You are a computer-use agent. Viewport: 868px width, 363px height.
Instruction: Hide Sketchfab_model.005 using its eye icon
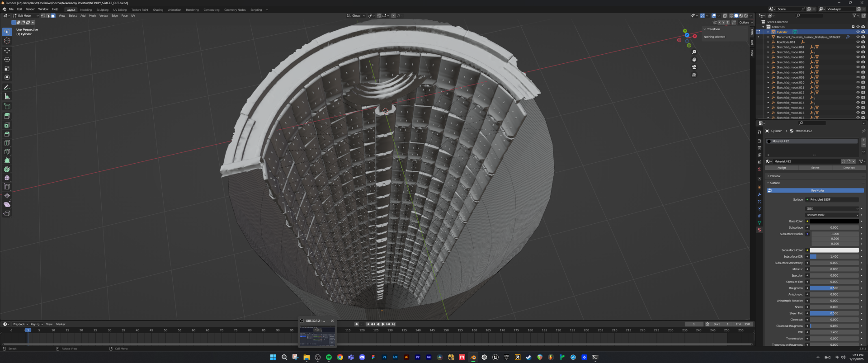tap(858, 57)
